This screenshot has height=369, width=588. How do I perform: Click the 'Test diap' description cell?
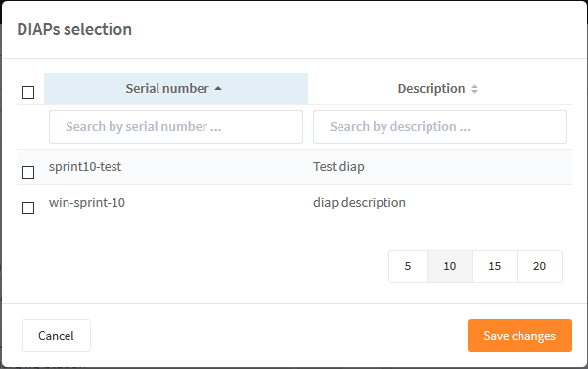[440, 166]
